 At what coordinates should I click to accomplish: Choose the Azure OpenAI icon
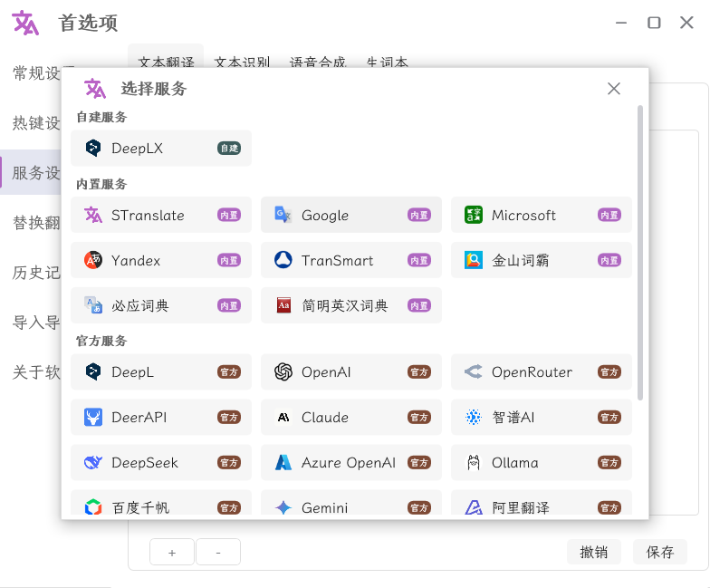pyautogui.click(x=283, y=463)
